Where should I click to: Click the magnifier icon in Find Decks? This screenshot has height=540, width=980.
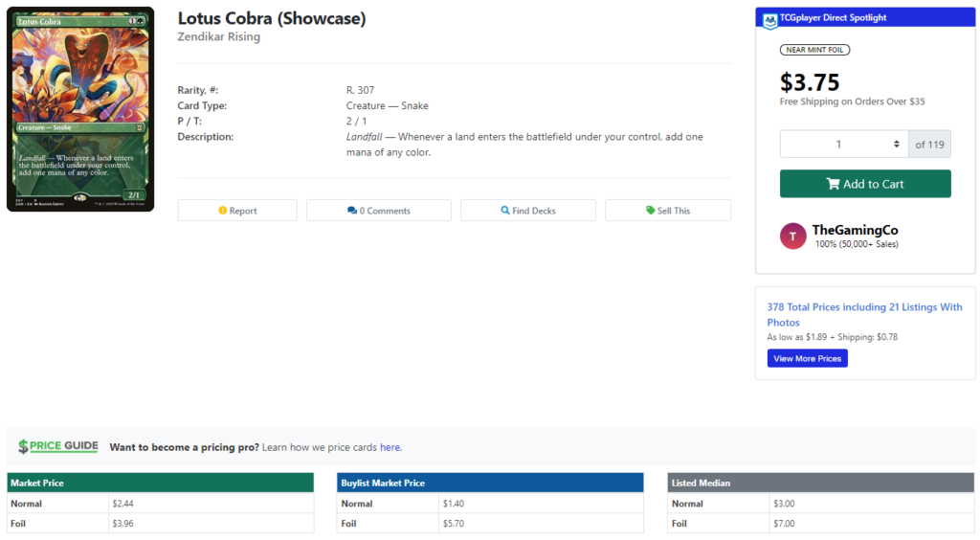[505, 211]
